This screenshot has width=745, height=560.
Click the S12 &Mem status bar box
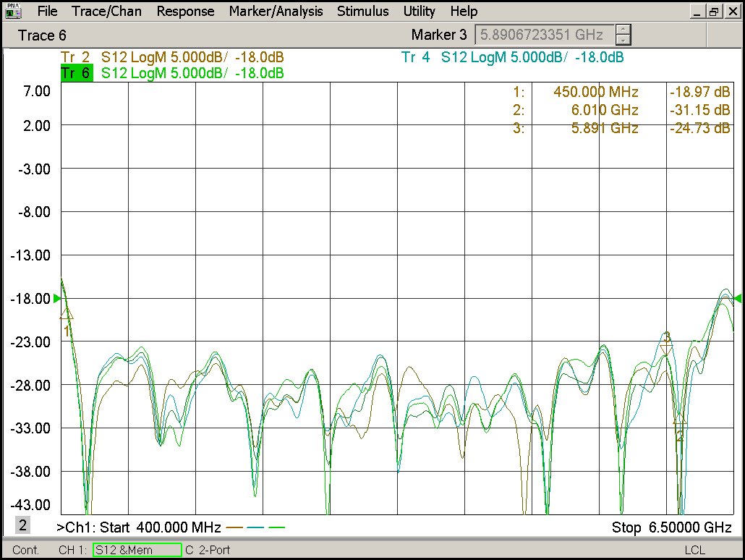click(137, 550)
